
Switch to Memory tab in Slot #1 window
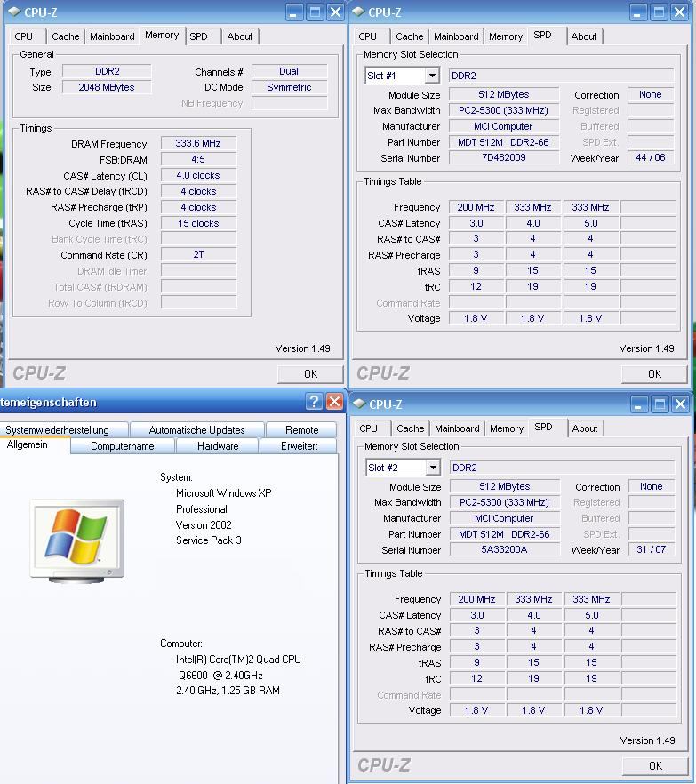click(x=506, y=36)
